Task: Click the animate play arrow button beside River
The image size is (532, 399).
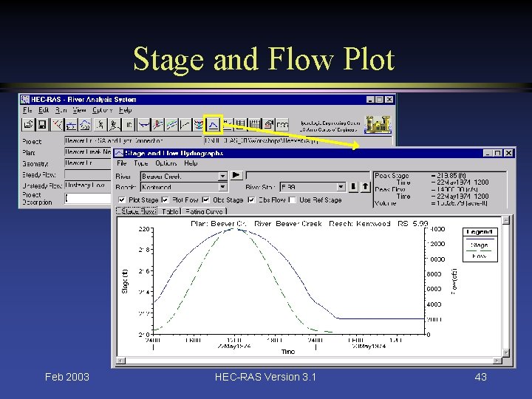Action: coord(236,175)
